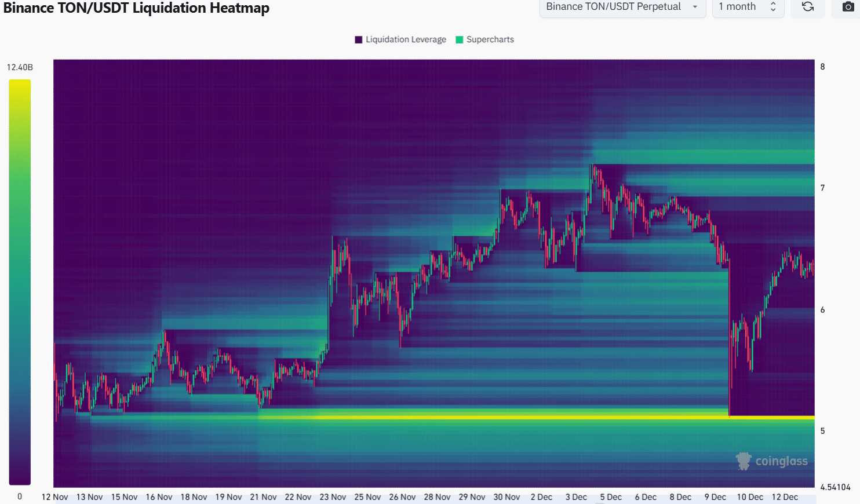Click the 0 scale minimum label
Image resolution: width=860 pixels, height=504 pixels.
tap(20, 496)
